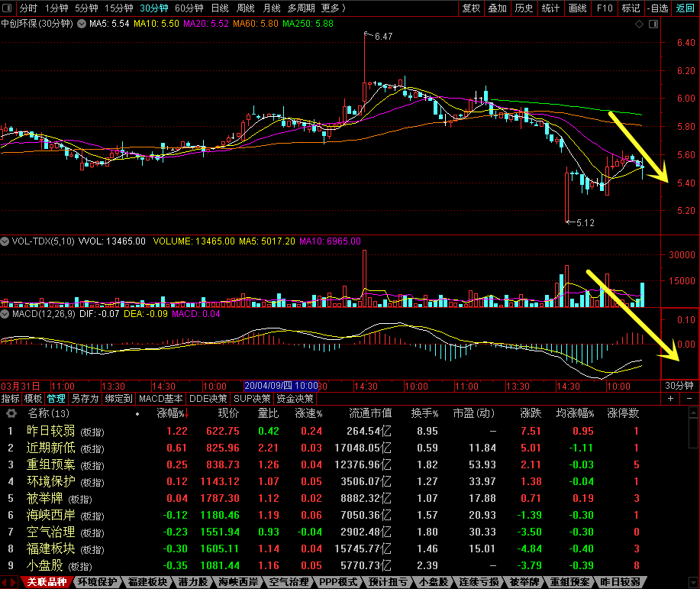
Task: Click 返回 to go back
Action: pyautogui.click(x=685, y=8)
